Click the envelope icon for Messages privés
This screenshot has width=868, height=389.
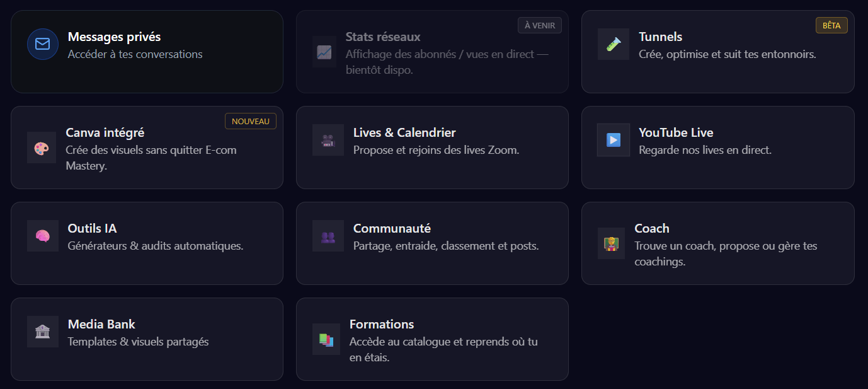42,44
